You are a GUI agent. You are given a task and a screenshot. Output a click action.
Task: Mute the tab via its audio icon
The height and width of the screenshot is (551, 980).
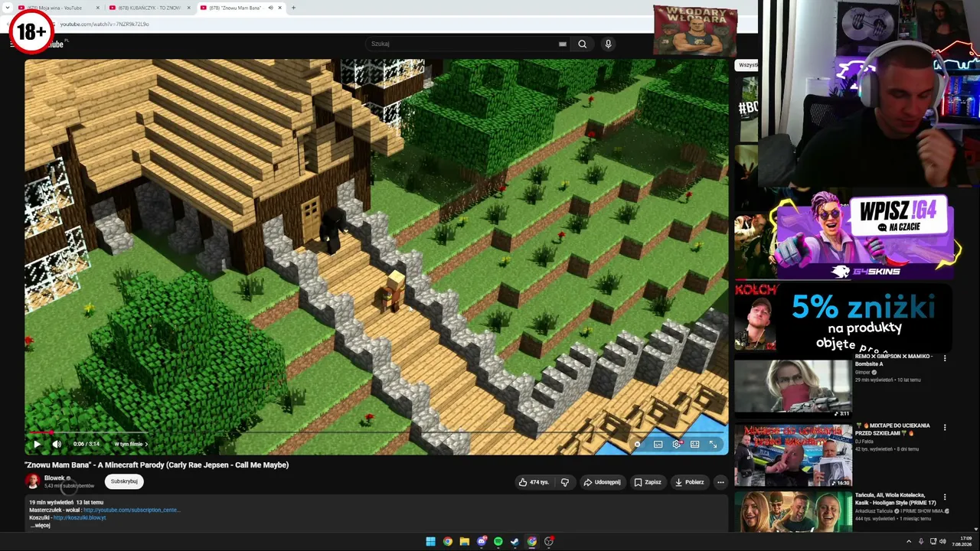pos(270,8)
